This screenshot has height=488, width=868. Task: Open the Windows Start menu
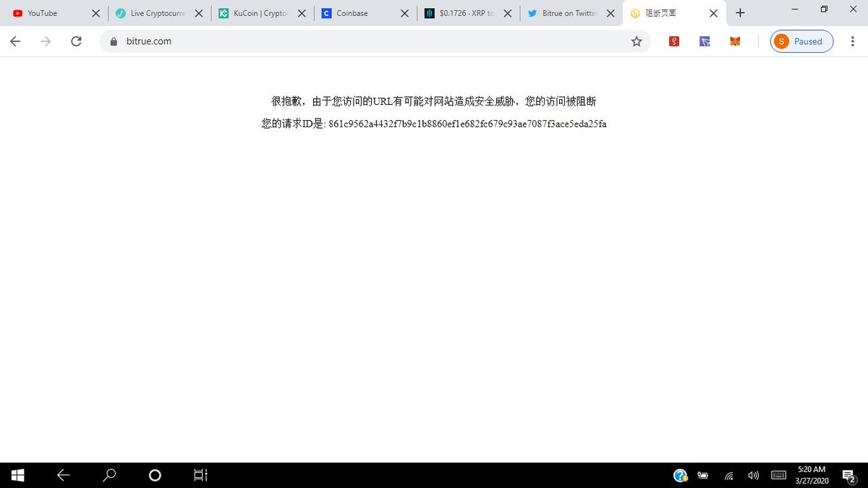pos(18,475)
